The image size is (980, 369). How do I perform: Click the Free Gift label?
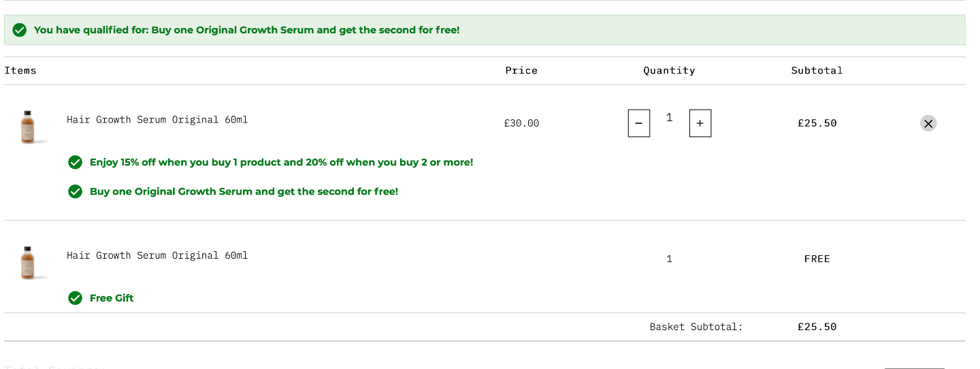pos(112,298)
